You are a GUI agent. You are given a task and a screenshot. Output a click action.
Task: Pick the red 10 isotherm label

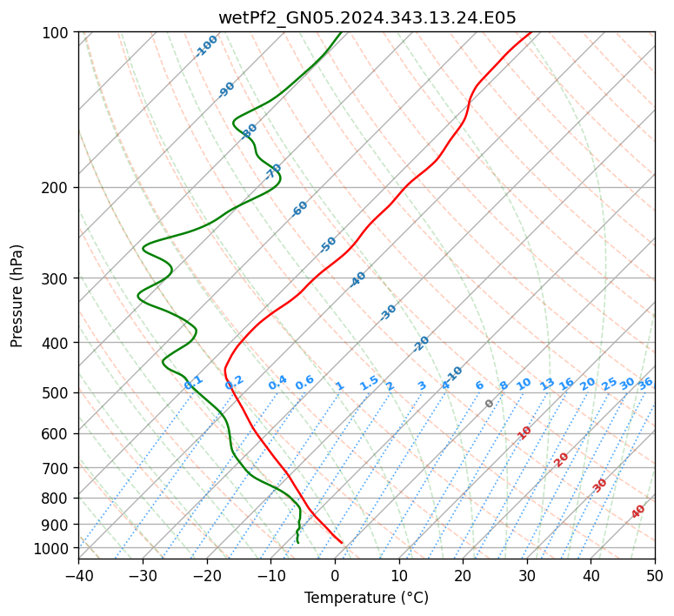524,432
